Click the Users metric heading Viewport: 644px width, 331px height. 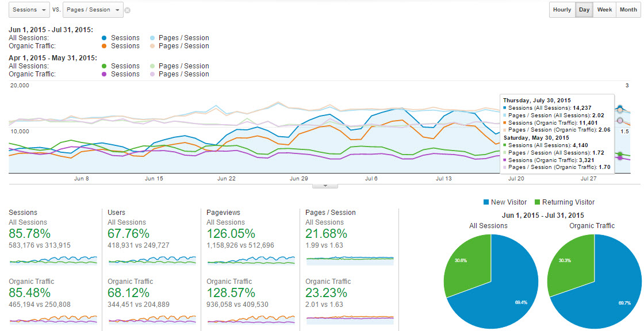(116, 212)
